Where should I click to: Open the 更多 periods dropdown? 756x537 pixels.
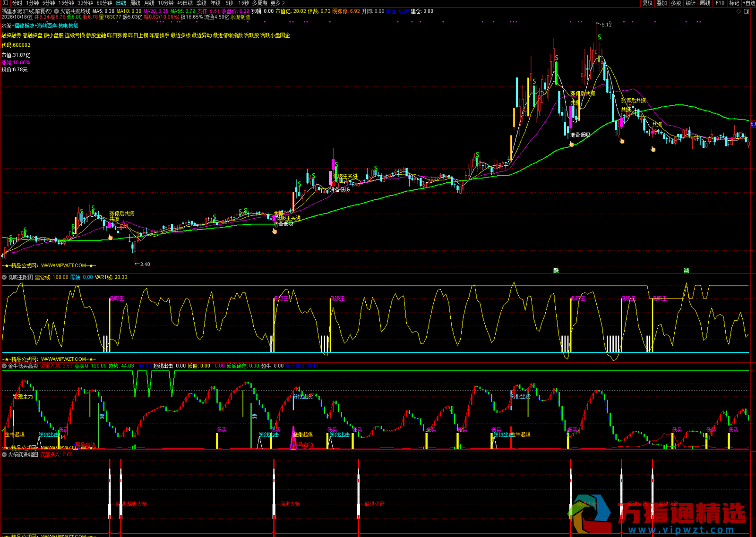pos(277,3)
